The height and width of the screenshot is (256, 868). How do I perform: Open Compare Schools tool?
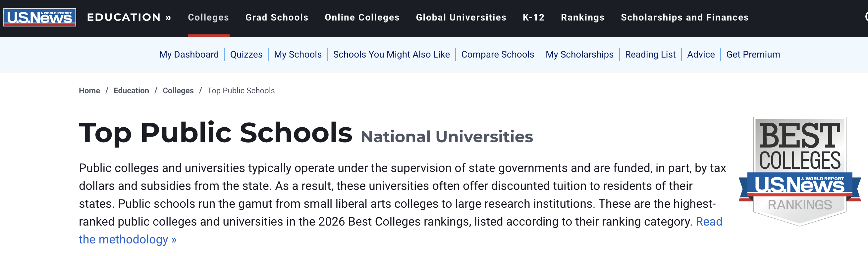[x=498, y=54]
